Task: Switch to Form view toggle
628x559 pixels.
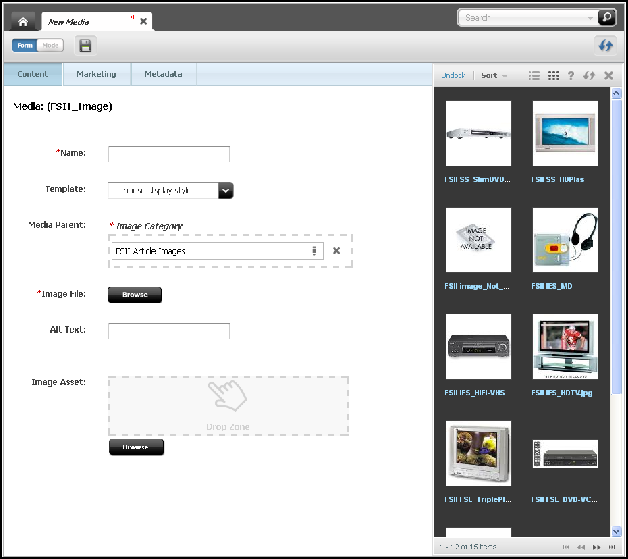Action: coord(25,46)
